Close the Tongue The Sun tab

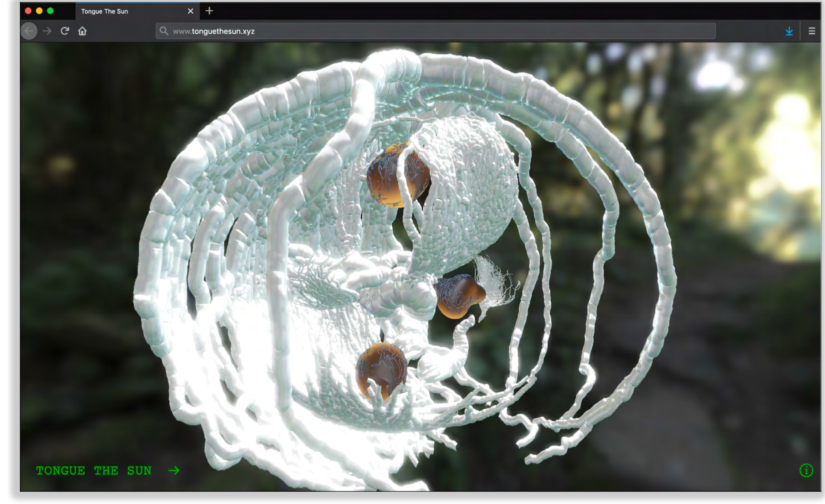click(x=190, y=11)
